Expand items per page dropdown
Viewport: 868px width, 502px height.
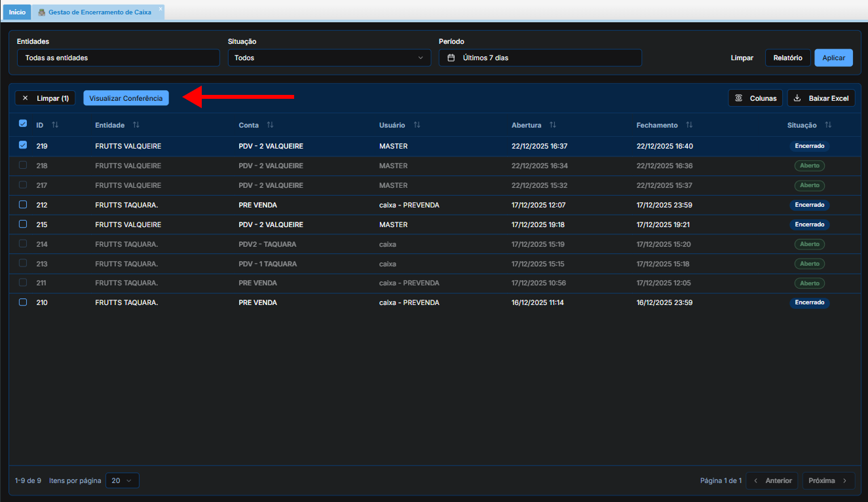point(122,480)
